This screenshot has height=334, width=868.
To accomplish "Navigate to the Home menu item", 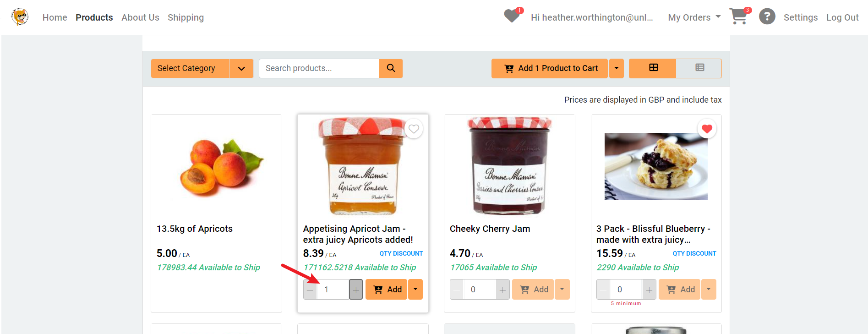I will (55, 17).
